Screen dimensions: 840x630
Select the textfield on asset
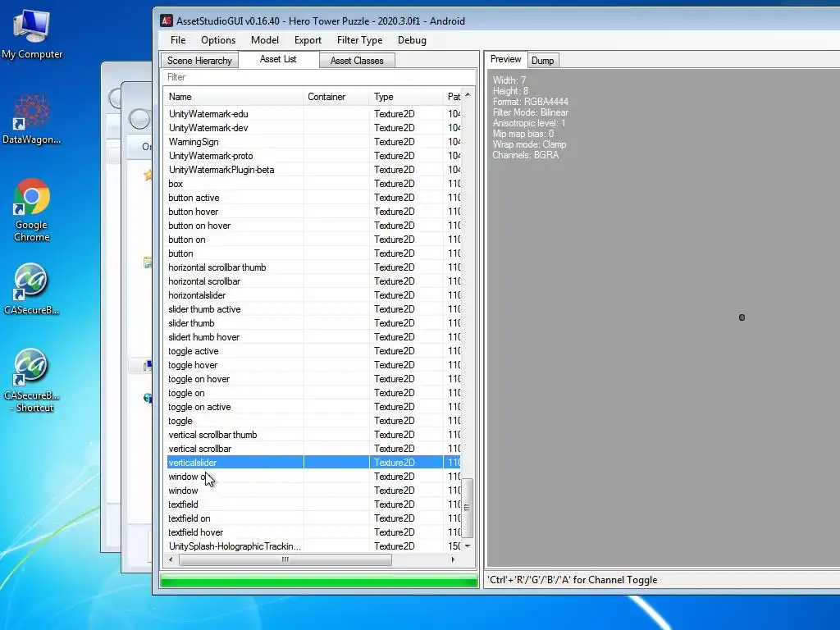point(313,518)
